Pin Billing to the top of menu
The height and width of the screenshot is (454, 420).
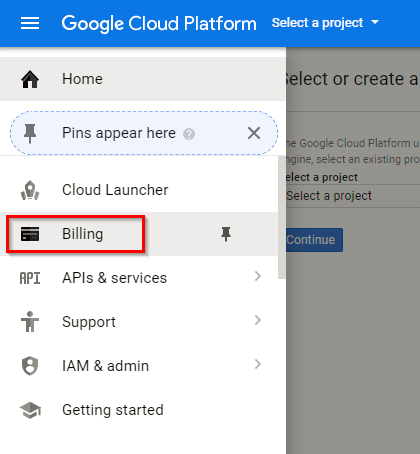point(226,234)
